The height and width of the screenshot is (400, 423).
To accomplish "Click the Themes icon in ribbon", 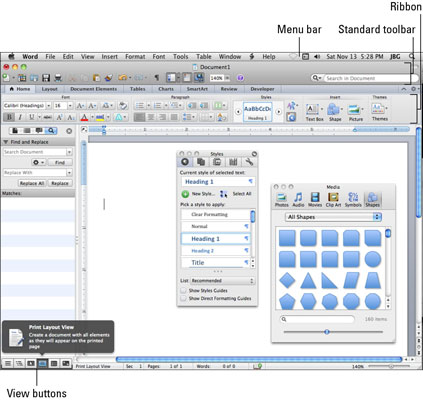I will [380, 112].
